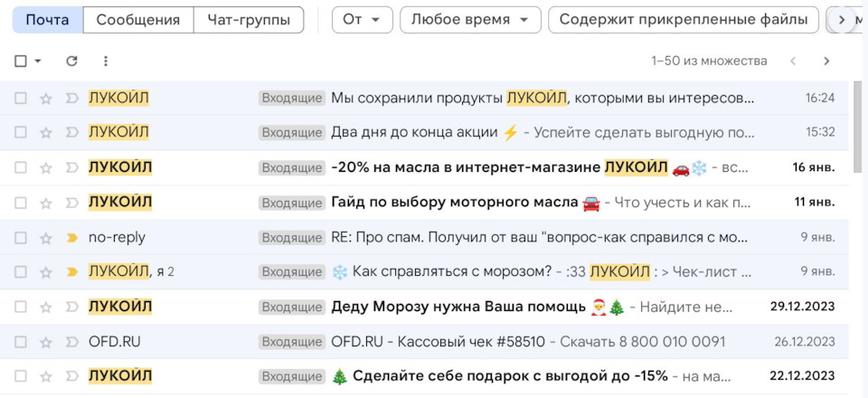Click the 'no-reply' sender name
868x398 pixels.
pos(117,238)
